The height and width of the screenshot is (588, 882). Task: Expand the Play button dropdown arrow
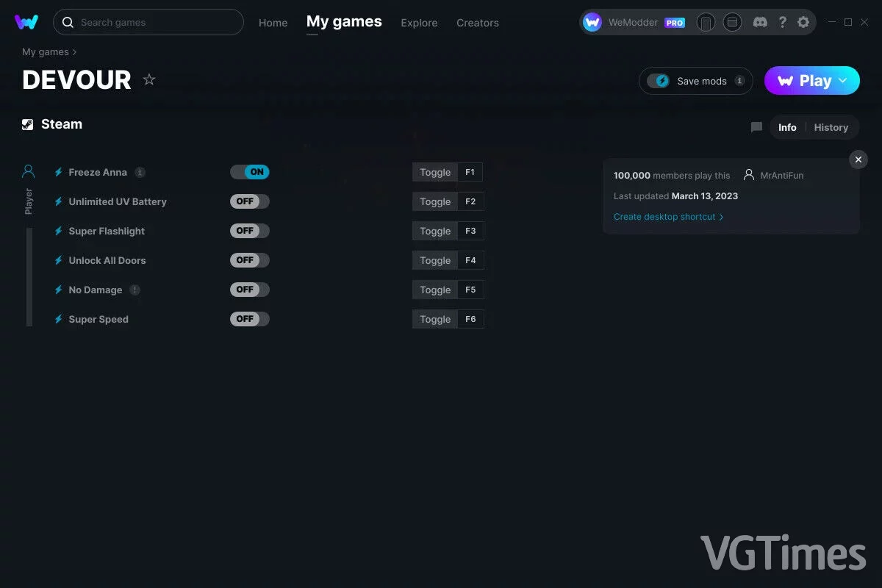(x=843, y=81)
